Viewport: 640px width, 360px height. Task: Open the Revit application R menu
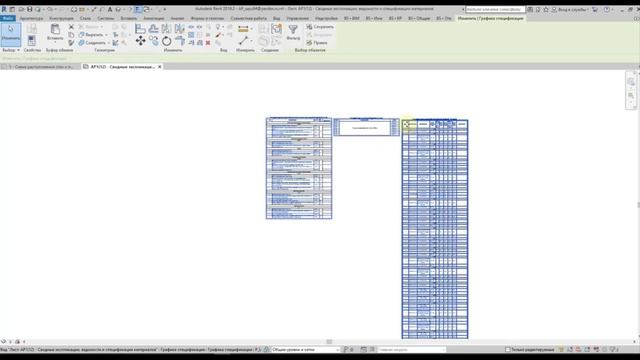[x=4, y=9]
